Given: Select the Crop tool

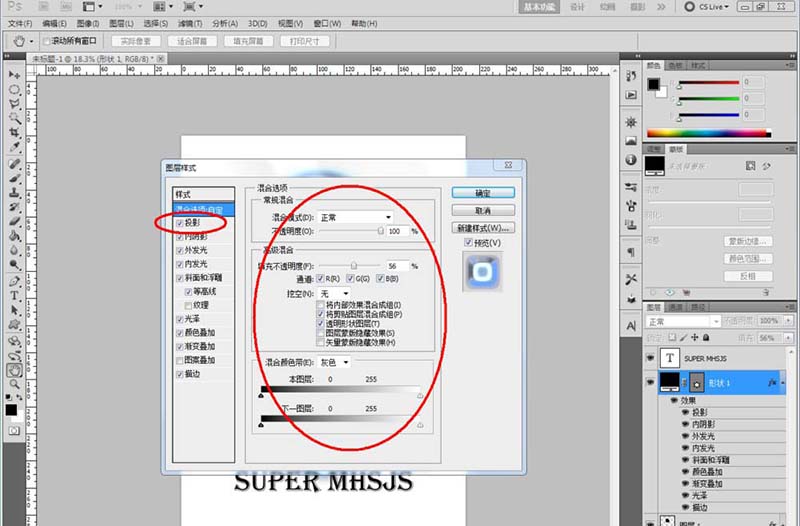Looking at the screenshot, I should point(14,133).
